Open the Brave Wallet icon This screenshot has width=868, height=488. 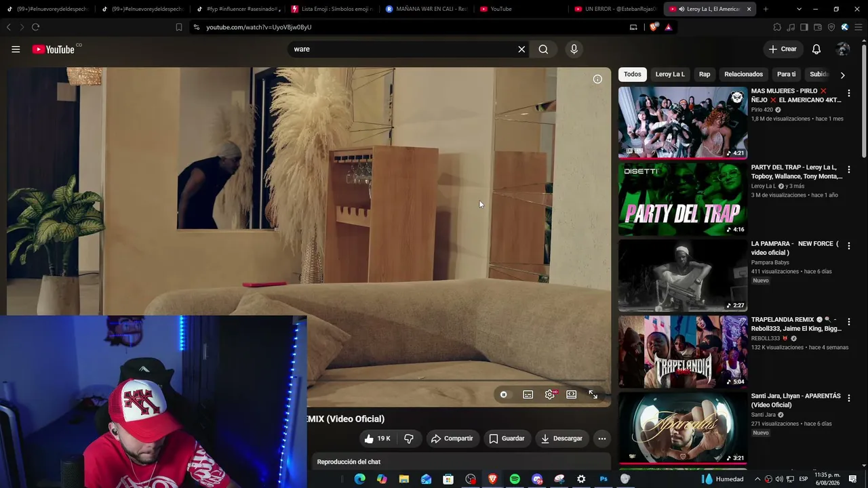coord(818,27)
